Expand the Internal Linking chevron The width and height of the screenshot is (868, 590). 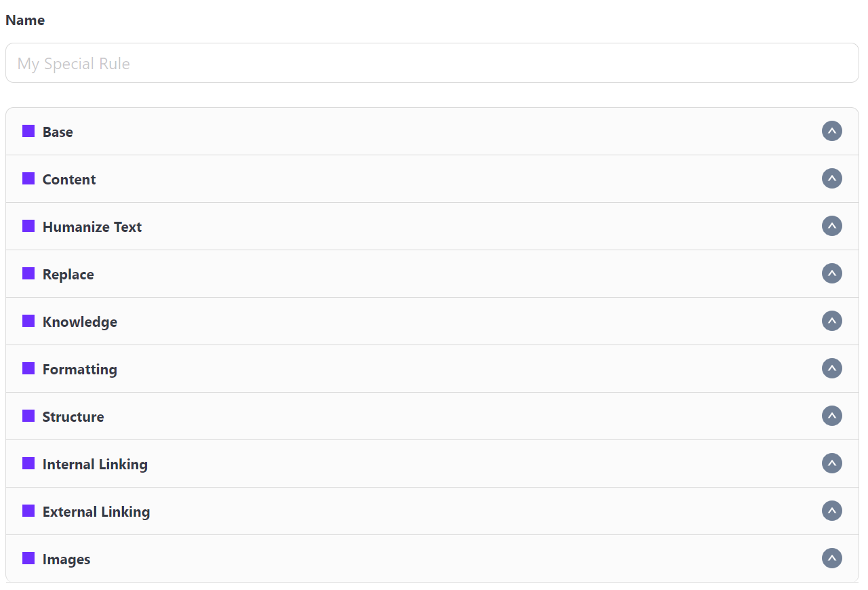coord(832,463)
